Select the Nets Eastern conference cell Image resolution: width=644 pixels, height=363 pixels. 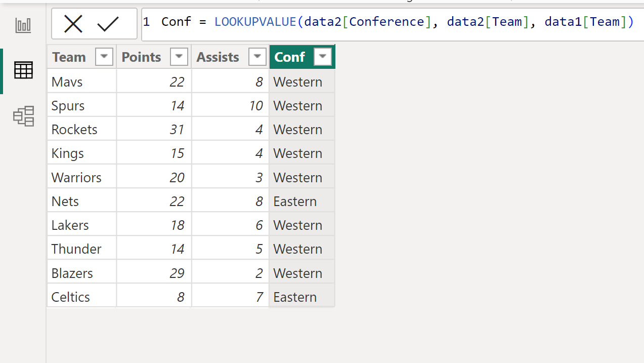pos(302,201)
